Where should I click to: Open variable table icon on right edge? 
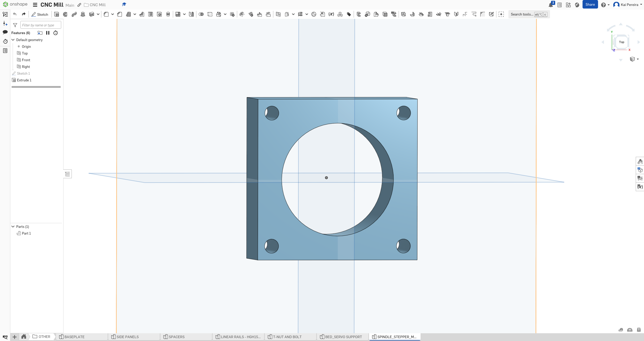(x=640, y=187)
